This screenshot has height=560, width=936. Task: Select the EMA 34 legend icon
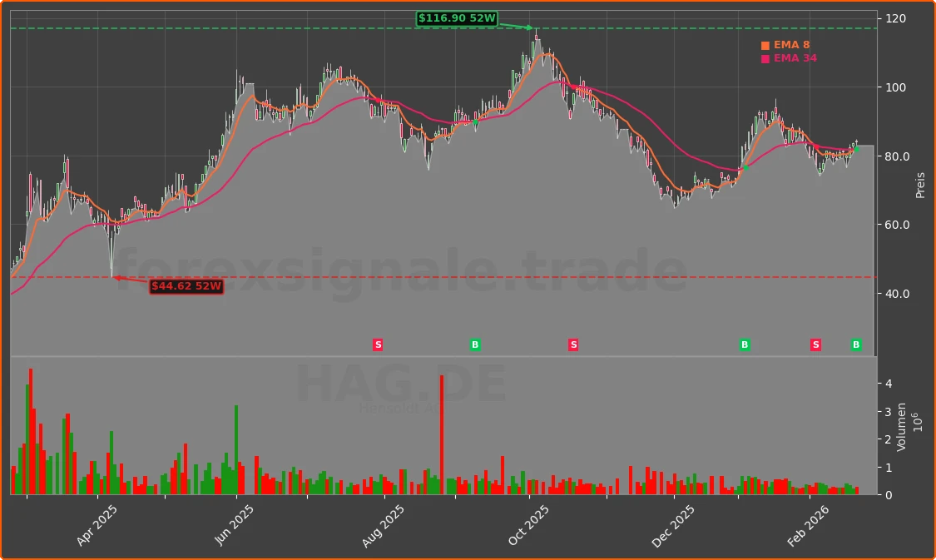point(764,58)
